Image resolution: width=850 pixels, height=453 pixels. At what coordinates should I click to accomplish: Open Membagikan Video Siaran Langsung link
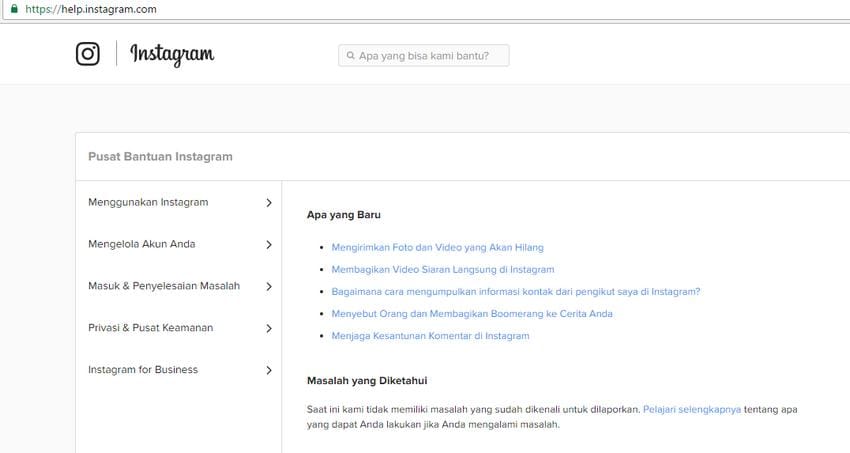(442, 269)
